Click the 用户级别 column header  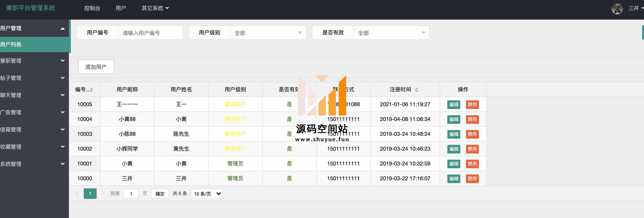tap(235, 89)
